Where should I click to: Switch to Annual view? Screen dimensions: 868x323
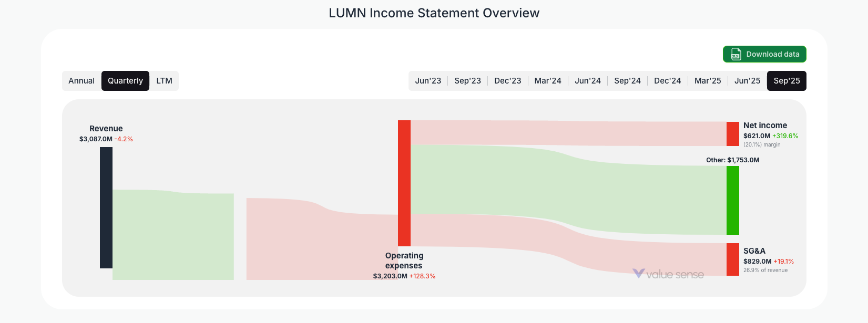[81, 81]
